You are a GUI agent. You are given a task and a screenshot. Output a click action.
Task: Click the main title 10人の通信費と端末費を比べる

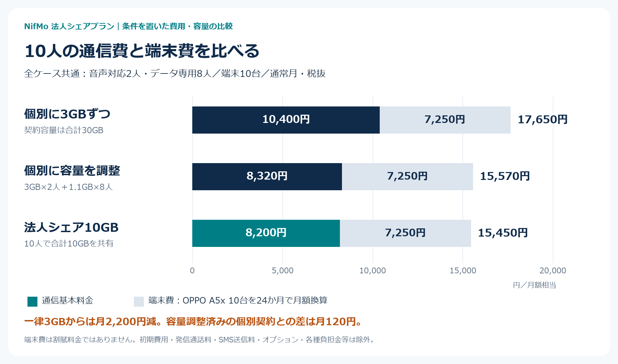click(142, 51)
